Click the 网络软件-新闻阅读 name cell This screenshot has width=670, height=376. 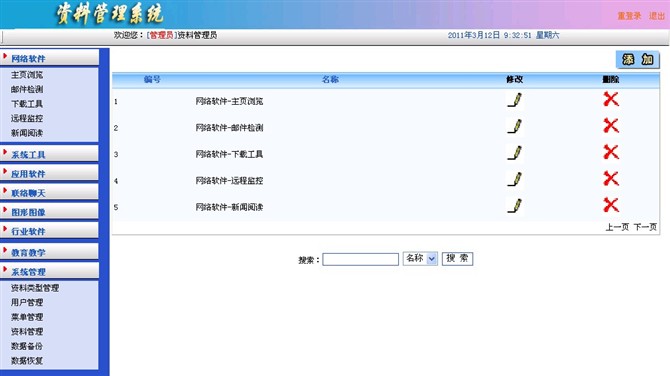coord(229,207)
